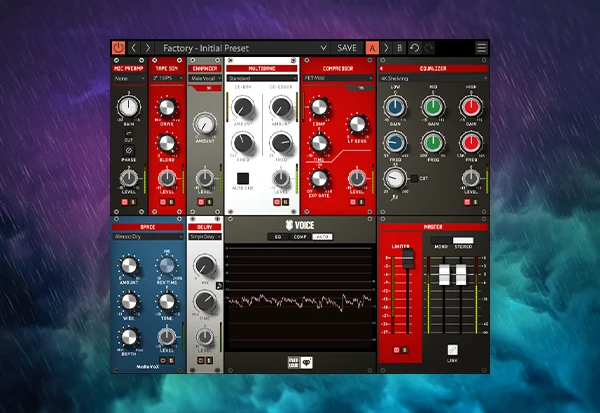Click the Mic Preamp Gain knob

(129, 106)
